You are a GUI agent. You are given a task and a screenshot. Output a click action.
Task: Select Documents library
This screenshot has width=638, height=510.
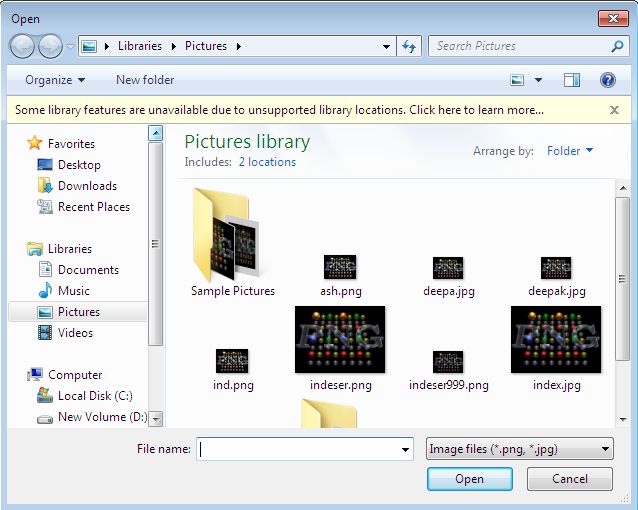[78, 269]
